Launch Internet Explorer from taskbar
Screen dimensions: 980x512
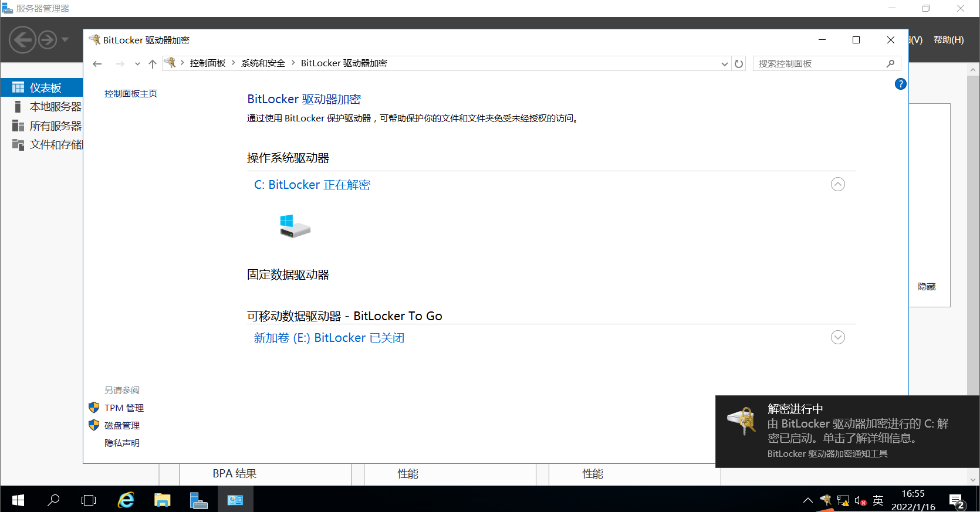tap(126, 500)
